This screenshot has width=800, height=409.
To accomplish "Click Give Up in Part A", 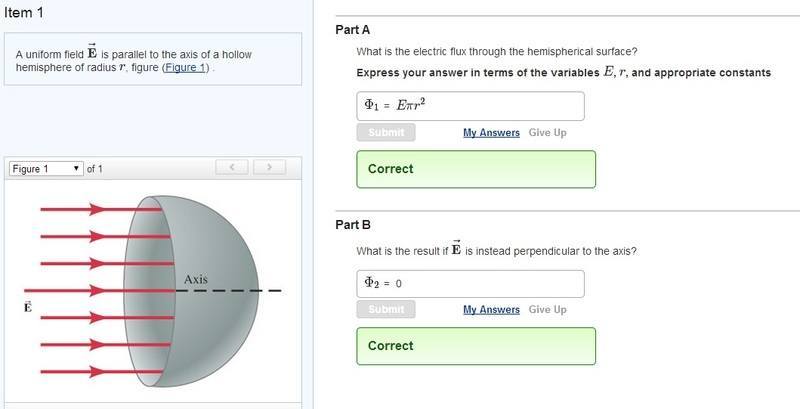I will pos(547,133).
